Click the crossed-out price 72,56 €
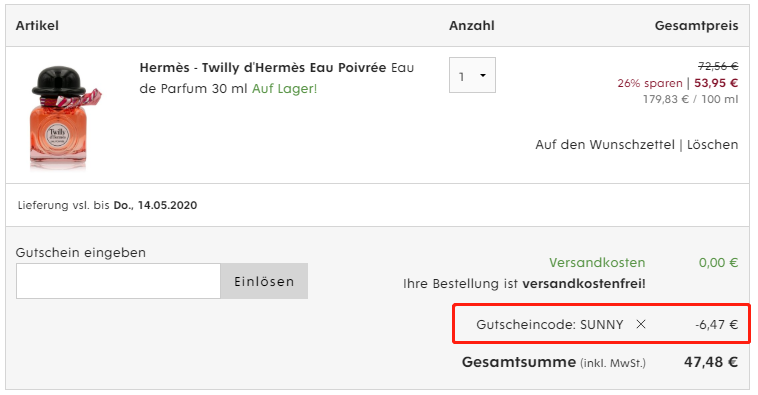Viewport: 758px width, 395px height. click(718, 66)
